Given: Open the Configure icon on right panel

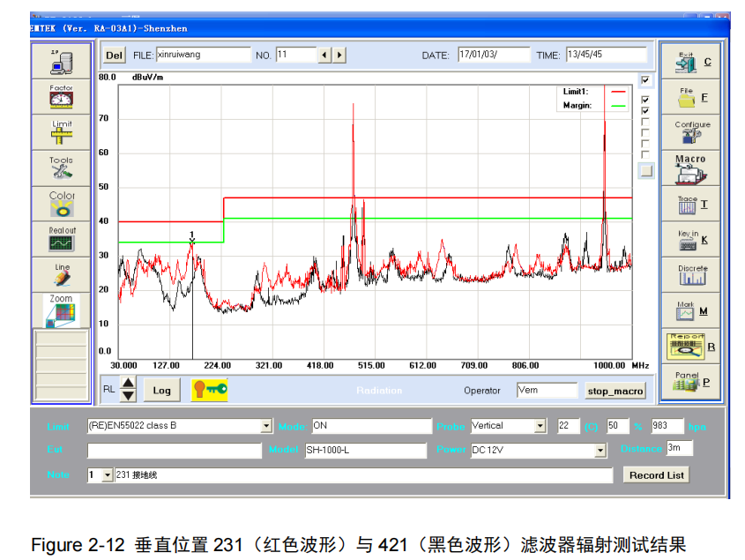Looking at the screenshot, I should click(692, 132).
